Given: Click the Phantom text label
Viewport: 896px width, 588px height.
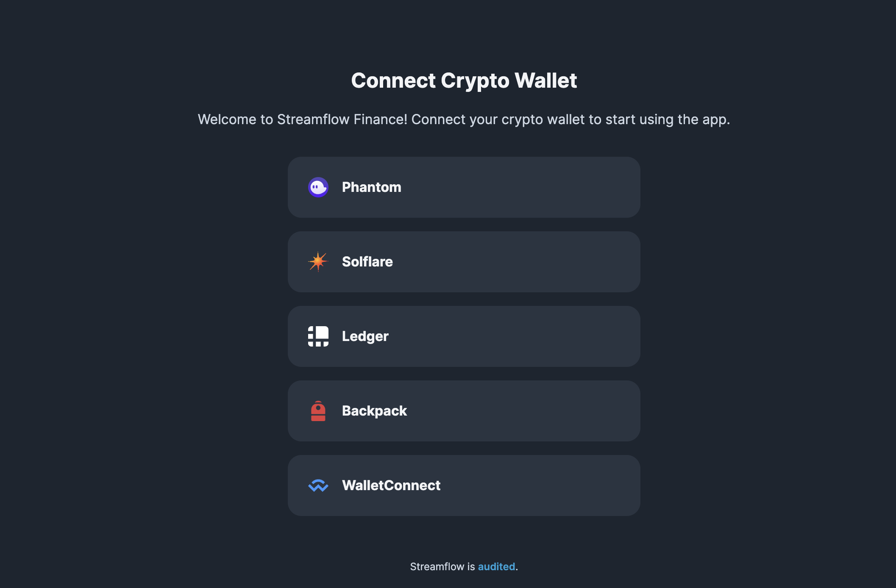Looking at the screenshot, I should [x=372, y=187].
